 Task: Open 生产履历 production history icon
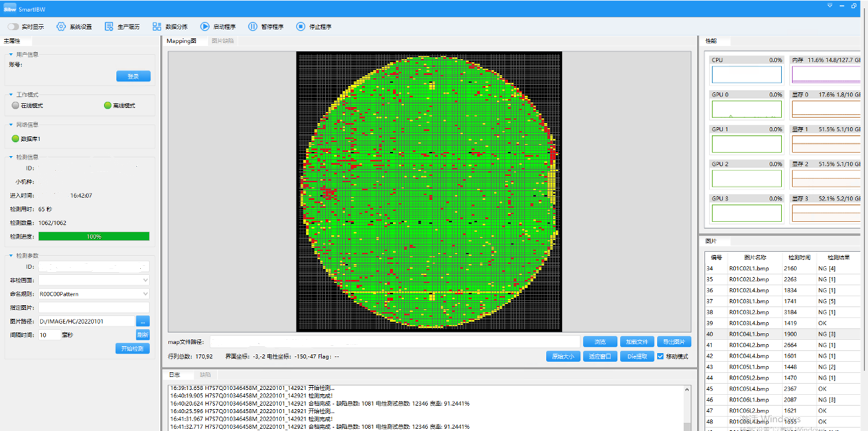109,27
